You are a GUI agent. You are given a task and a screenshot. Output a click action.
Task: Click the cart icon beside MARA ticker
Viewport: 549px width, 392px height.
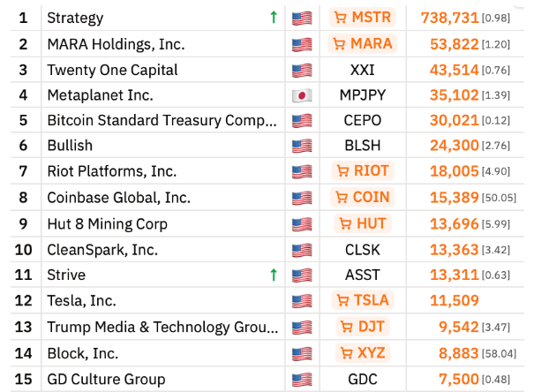339,44
